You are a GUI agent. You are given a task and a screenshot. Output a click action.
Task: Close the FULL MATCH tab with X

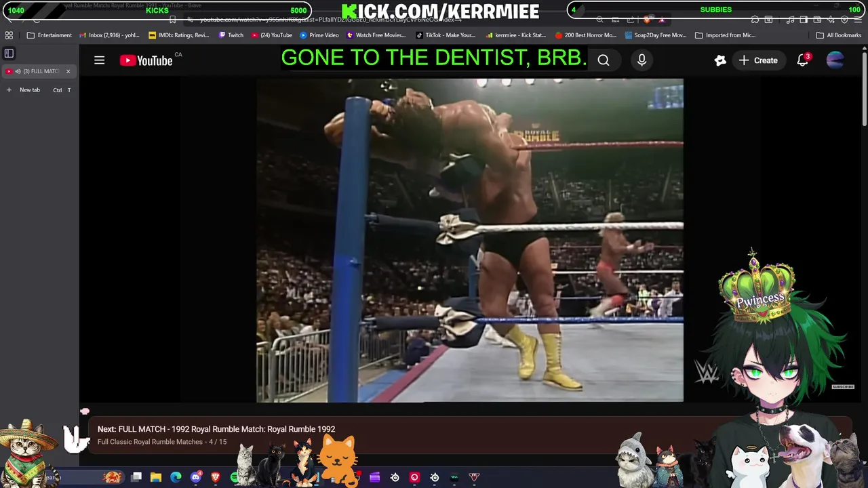pyautogui.click(x=68, y=71)
